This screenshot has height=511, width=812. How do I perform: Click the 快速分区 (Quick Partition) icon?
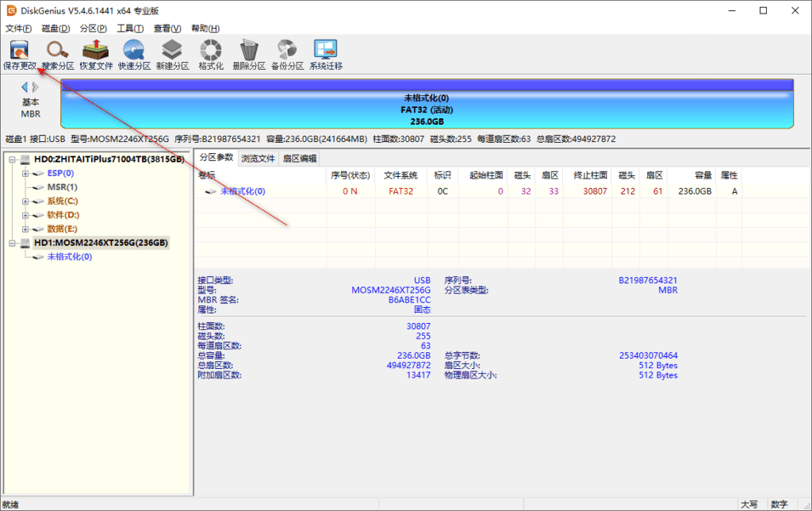pos(134,52)
